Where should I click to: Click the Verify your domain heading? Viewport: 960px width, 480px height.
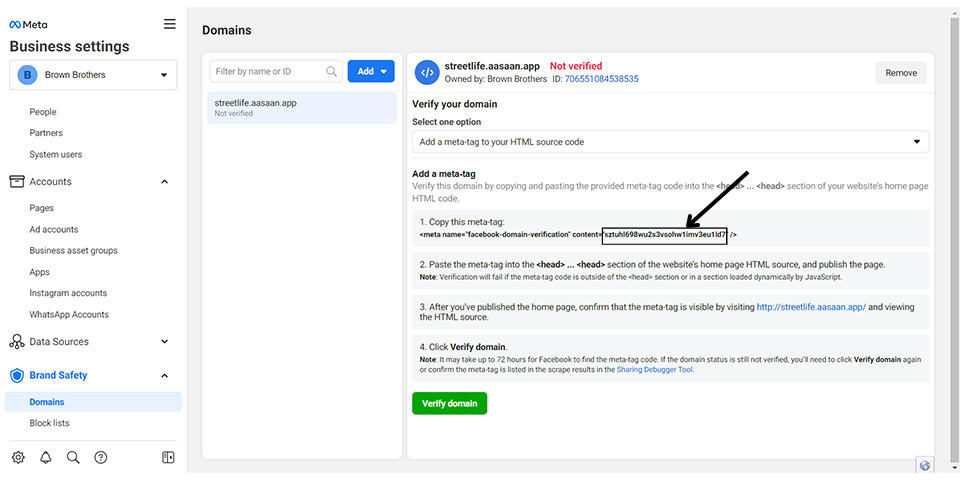pyautogui.click(x=454, y=104)
